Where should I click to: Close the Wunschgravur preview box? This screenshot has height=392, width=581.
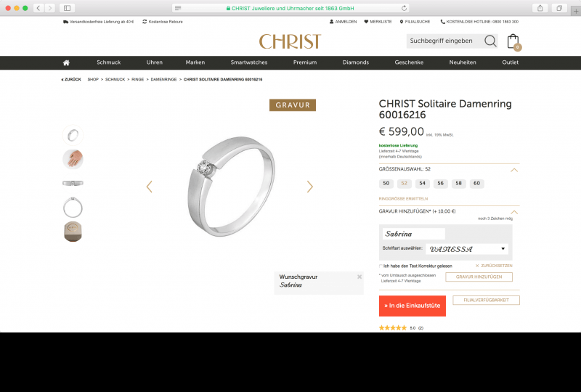[x=359, y=277]
